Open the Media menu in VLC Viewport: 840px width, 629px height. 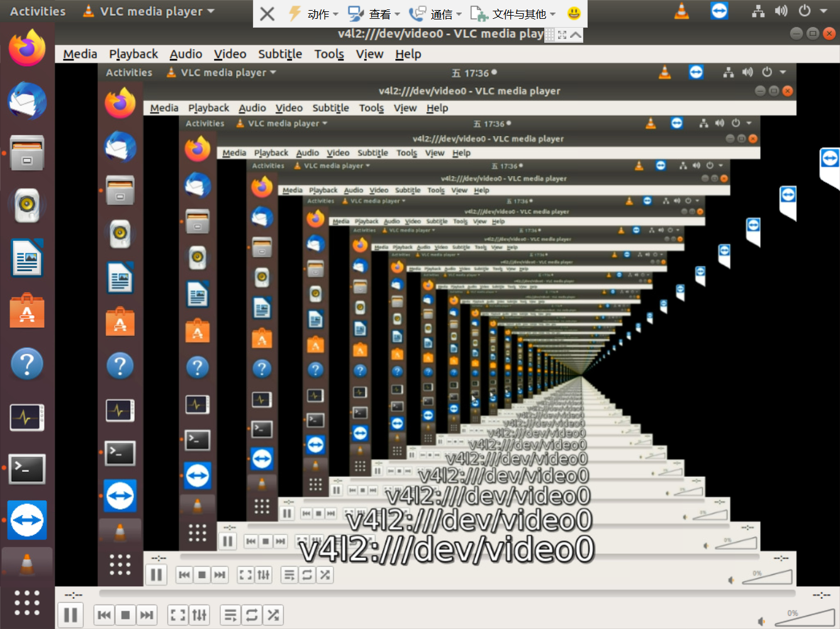79,54
